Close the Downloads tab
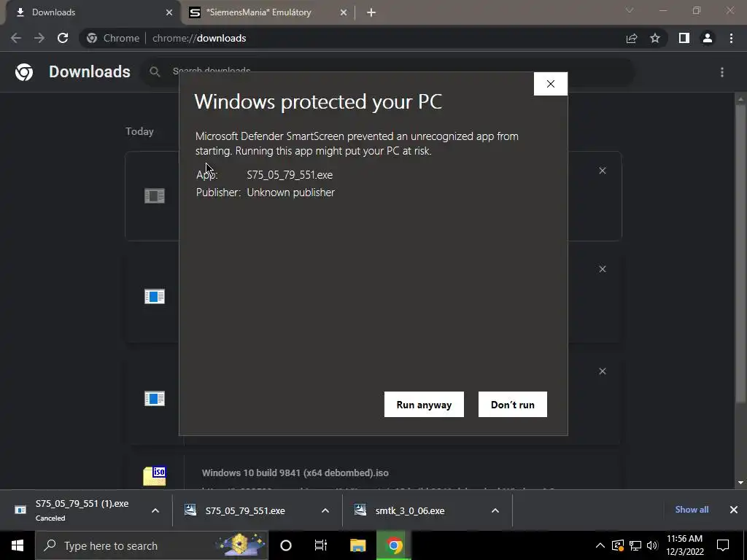Screen dimensions: 747x560 tap(169, 12)
